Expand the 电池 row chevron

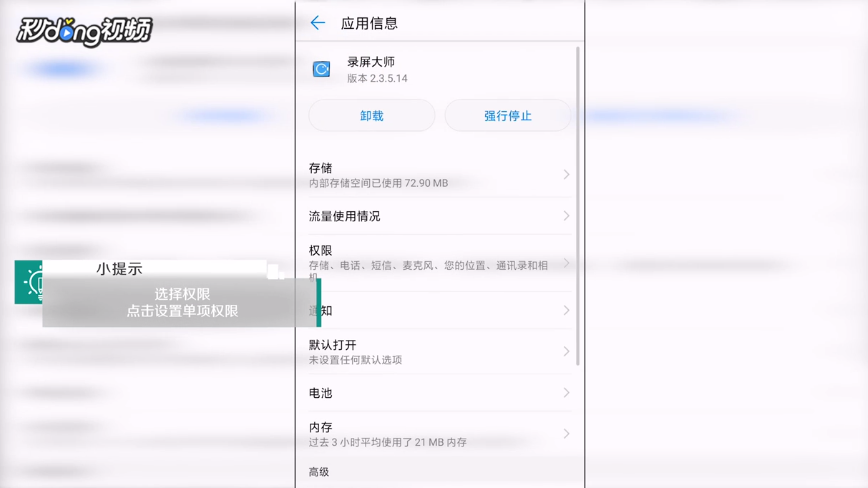(x=566, y=393)
